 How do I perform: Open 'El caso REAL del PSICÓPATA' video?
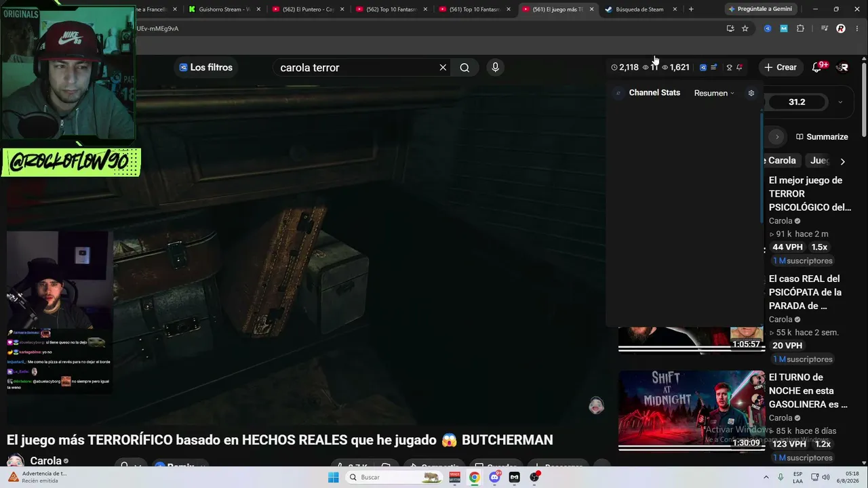pyautogui.click(x=806, y=292)
